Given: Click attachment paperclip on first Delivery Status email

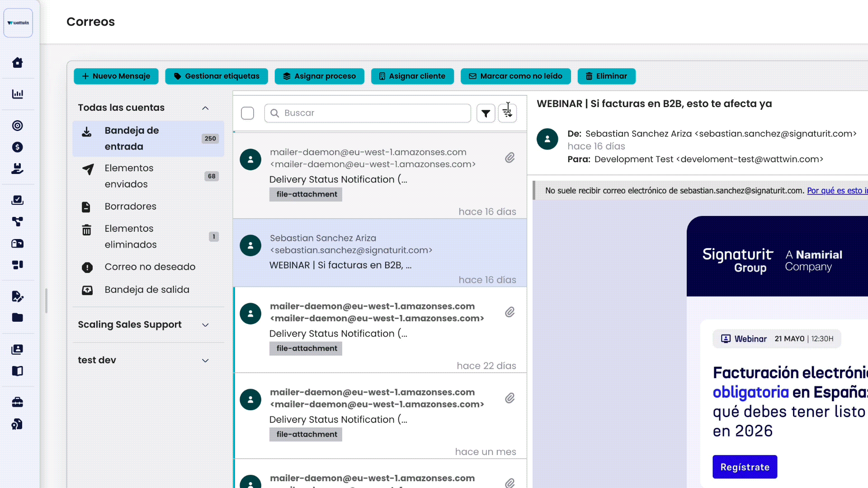Looking at the screenshot, I should (510, 158).
